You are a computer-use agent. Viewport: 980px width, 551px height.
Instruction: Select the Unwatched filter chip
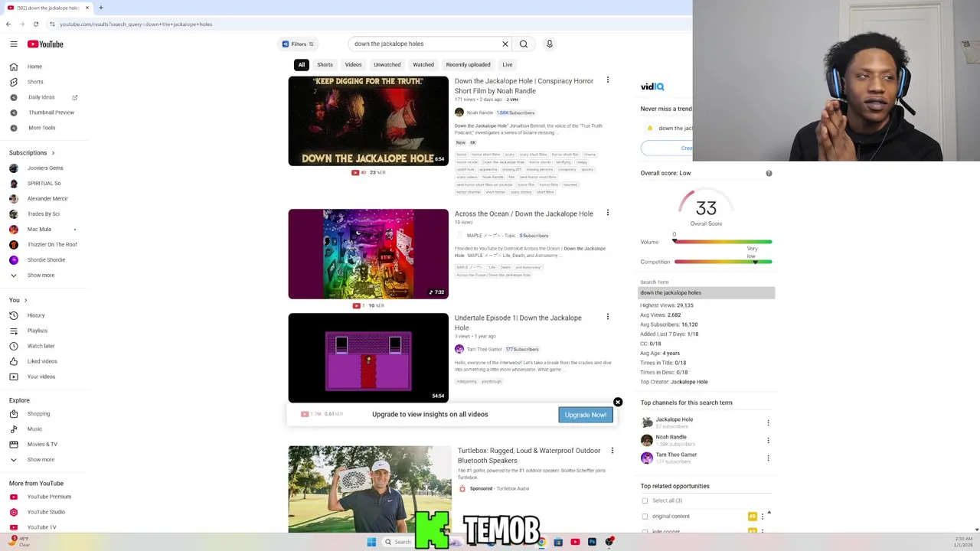tap(387, 65)
